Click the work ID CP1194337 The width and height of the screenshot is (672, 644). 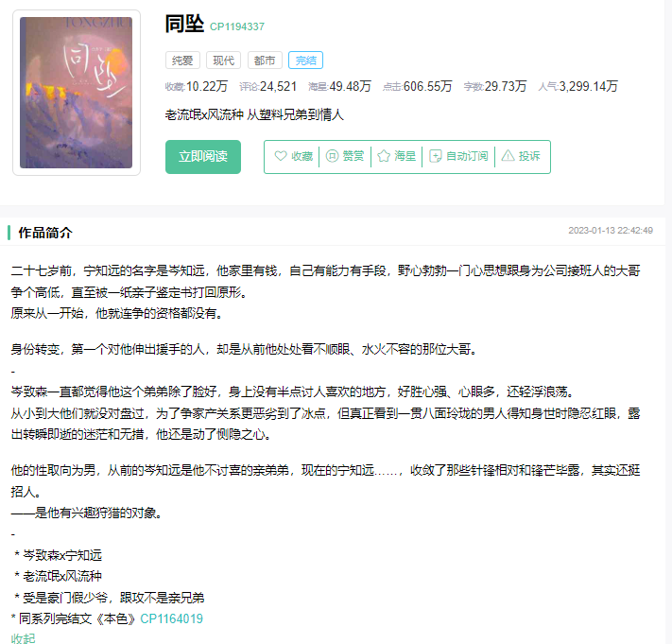tap(237, 26)
